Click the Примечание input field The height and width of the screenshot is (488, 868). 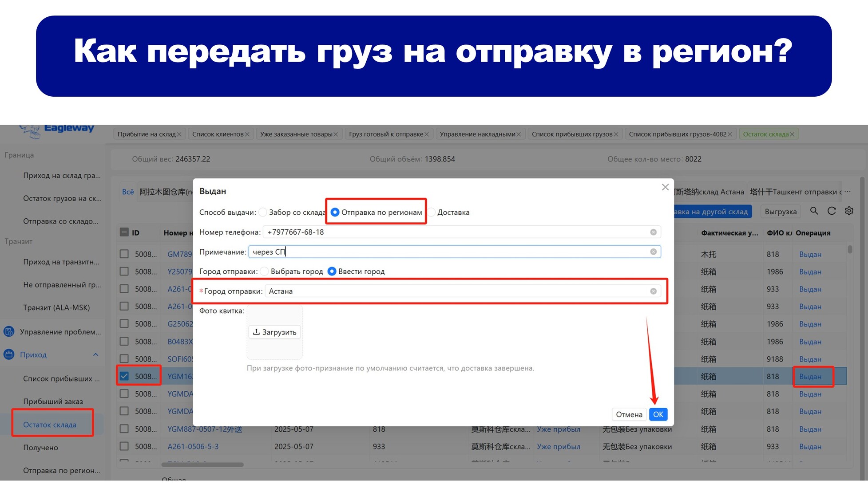point(455,252)
